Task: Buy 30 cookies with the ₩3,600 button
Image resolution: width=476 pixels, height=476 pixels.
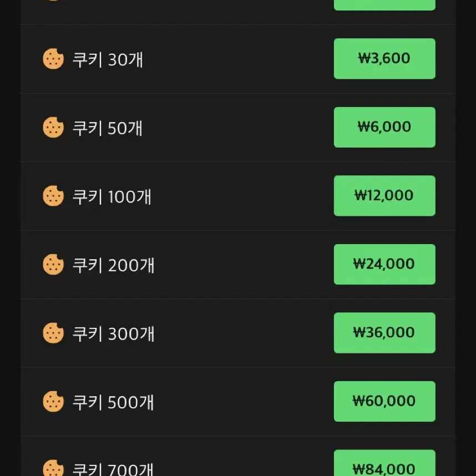Action: [384, 59]
